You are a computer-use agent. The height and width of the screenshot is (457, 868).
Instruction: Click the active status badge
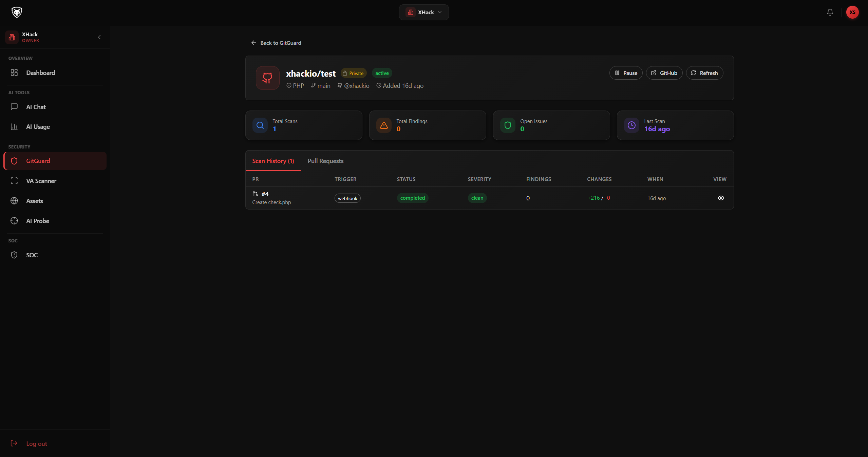click(x=382, y=73)
